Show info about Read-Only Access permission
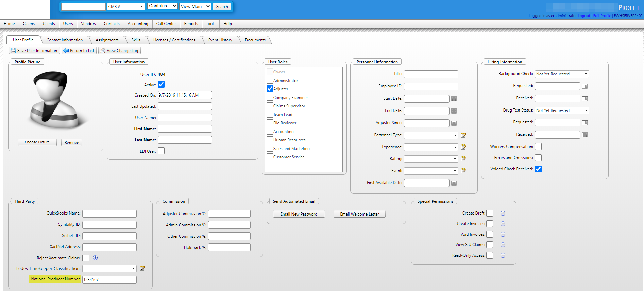The height and width of the screenshot is (291, 644). click(x=503, y=255)
